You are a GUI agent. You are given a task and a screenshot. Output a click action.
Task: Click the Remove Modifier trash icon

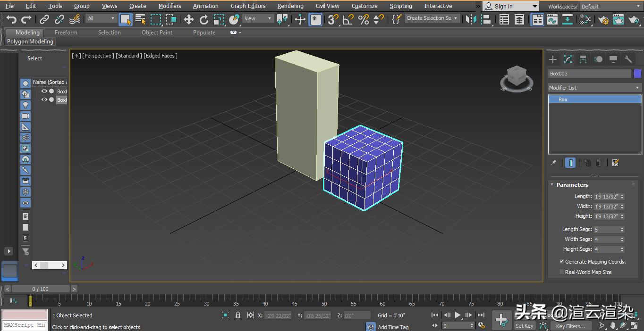pos(599,163)
